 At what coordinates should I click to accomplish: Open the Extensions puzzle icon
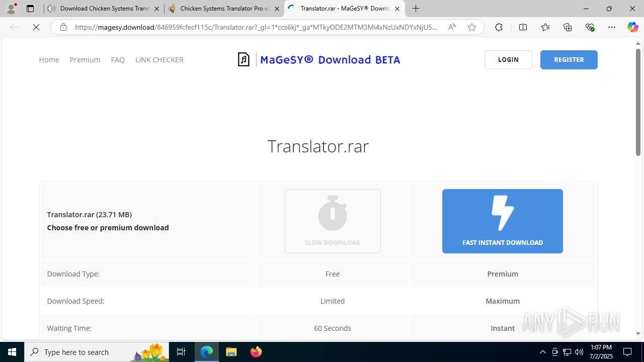point(499,27)
